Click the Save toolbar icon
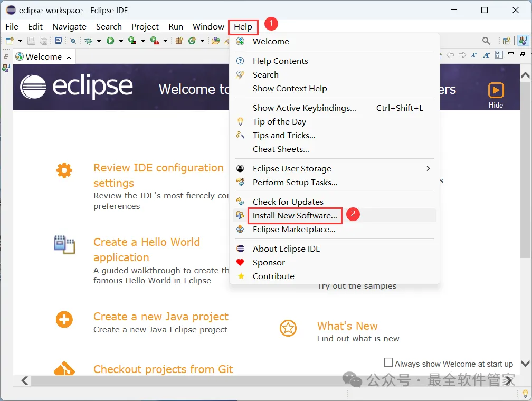The height and width of the screenshot is (401, 532). (x=31, y=41)
